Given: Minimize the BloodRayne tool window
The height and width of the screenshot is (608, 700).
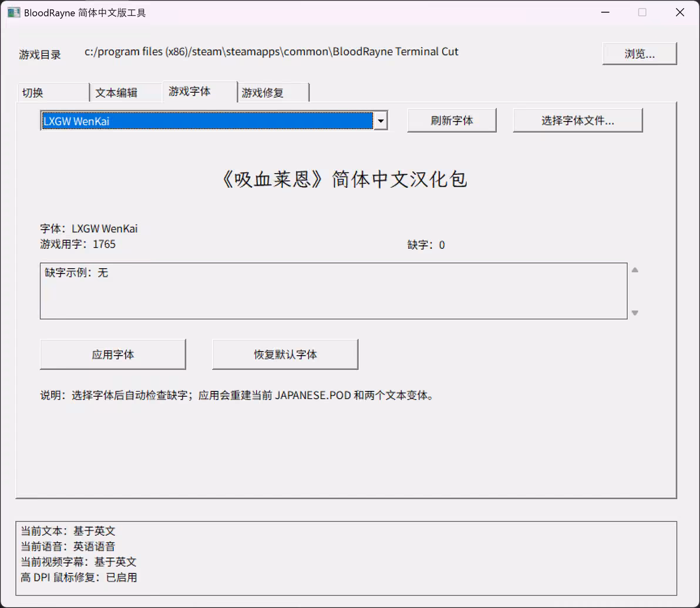Looking at the screenshot, I should (x=605, y=12).
